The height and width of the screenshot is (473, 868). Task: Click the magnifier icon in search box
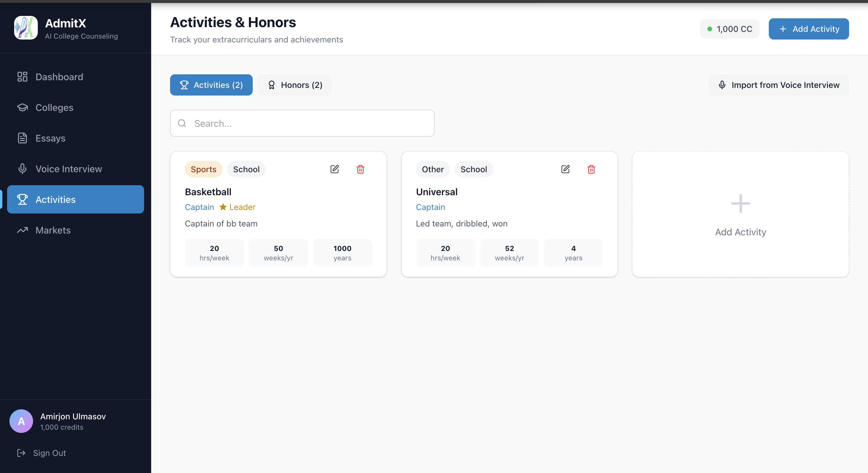point(182,123)
